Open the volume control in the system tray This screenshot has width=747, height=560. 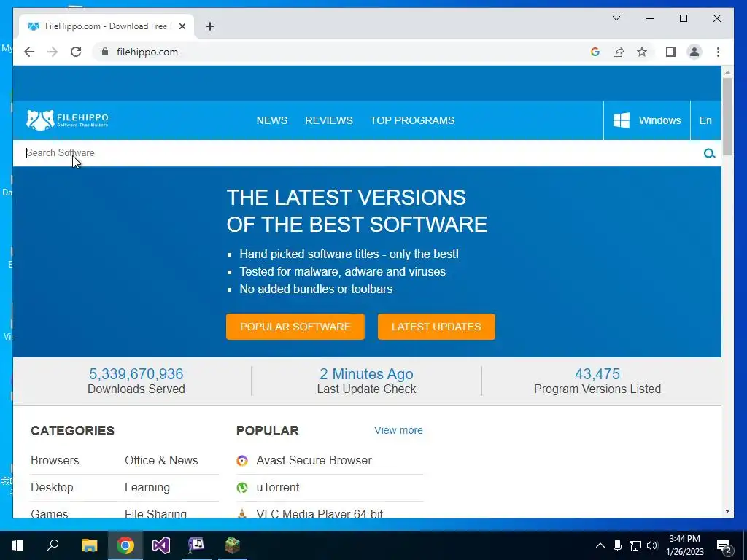pos(652,545)
